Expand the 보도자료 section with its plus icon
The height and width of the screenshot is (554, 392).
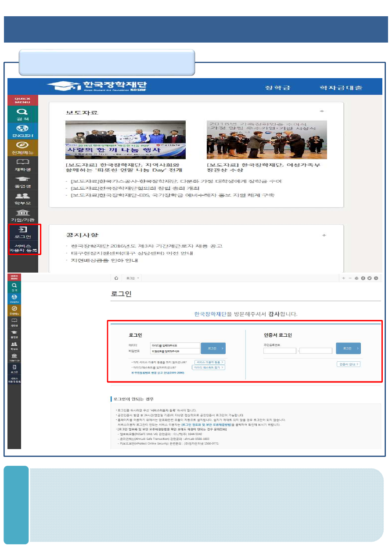click(x=322, y=112)
